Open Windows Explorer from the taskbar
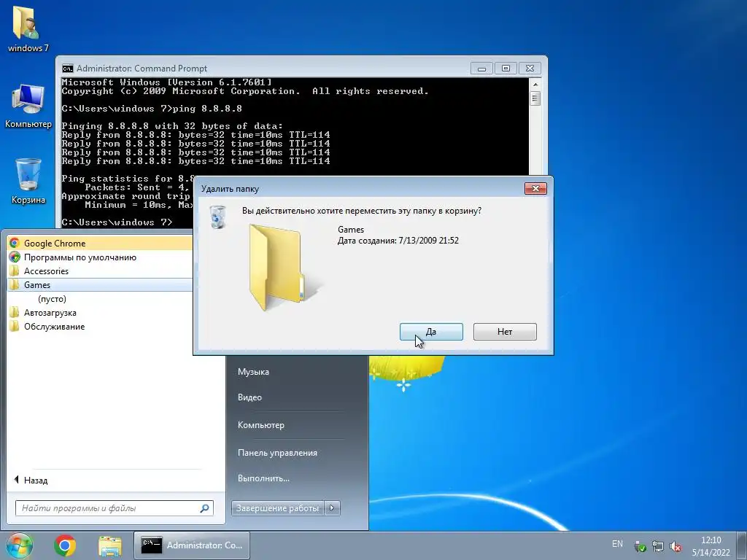The height and width of the screenshot is (560, 747). (x=110, y=545)
